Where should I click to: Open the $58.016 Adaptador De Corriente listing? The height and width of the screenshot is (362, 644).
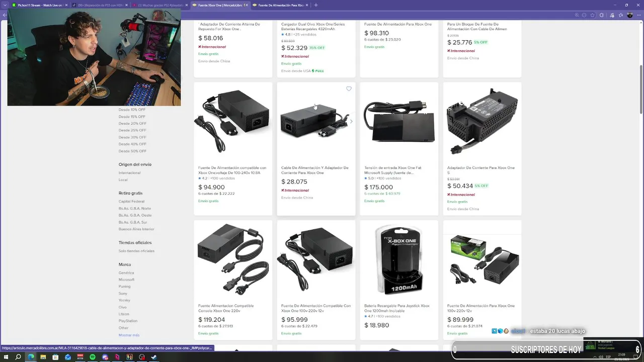tap(229, 27)
